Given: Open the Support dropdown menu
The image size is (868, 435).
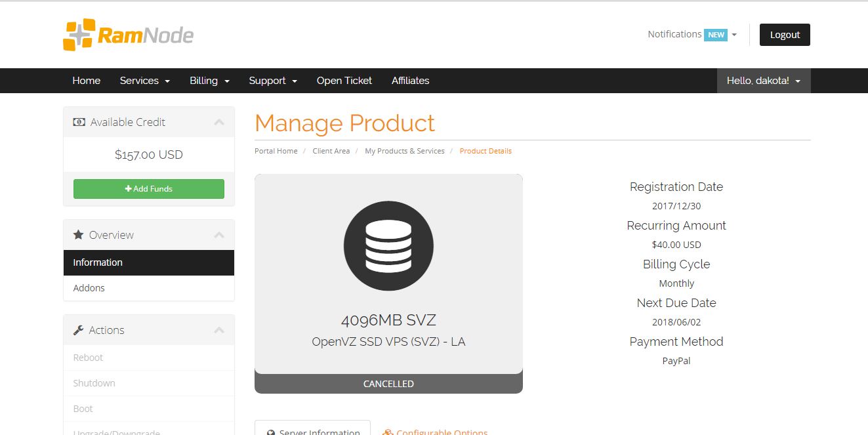Looking at the screenshot, I should tap(273, 81).
